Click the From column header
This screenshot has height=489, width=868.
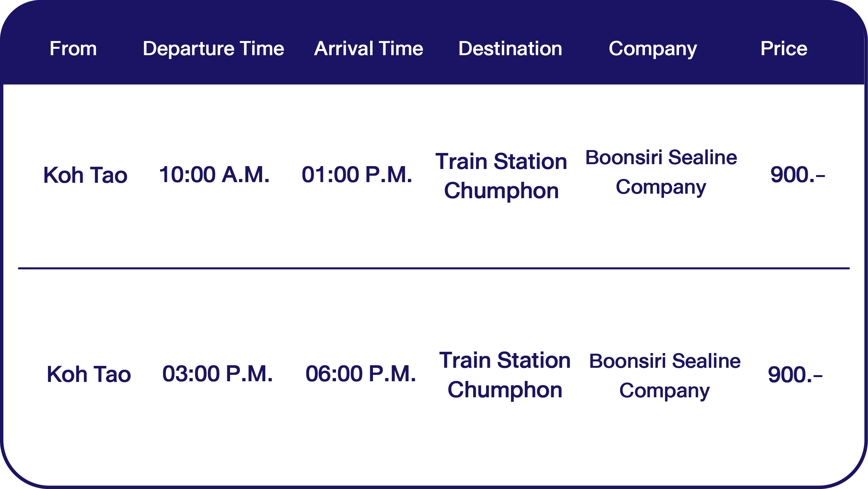coord(73,48)
